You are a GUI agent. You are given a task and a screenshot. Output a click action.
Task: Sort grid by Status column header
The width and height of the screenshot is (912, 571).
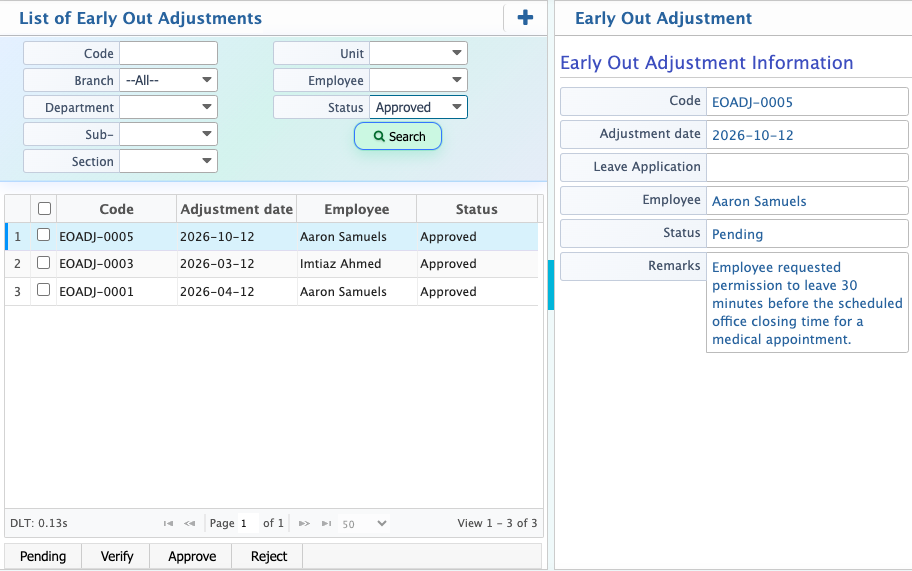pos(476,209)
